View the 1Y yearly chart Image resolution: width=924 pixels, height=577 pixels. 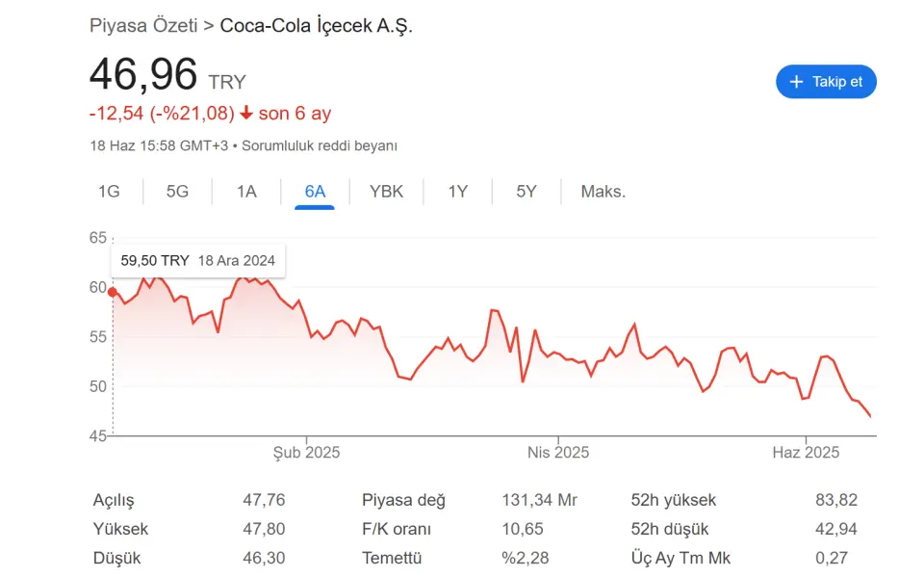(458, 192)
